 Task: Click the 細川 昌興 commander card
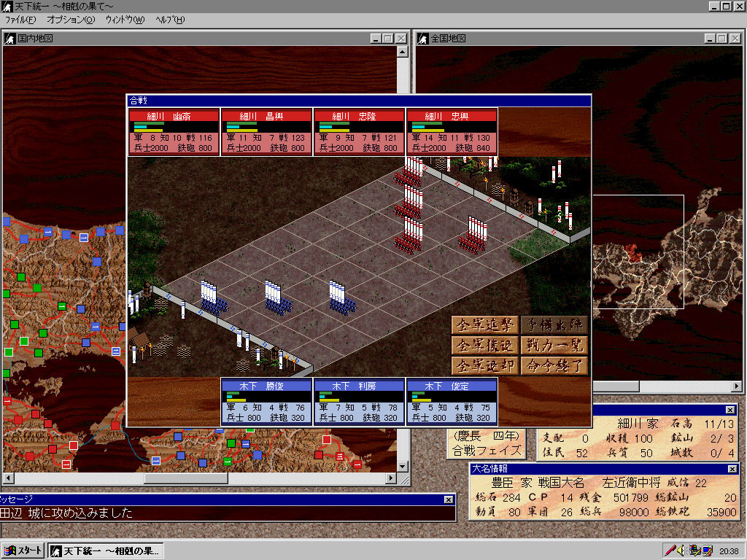pos(266,132)
